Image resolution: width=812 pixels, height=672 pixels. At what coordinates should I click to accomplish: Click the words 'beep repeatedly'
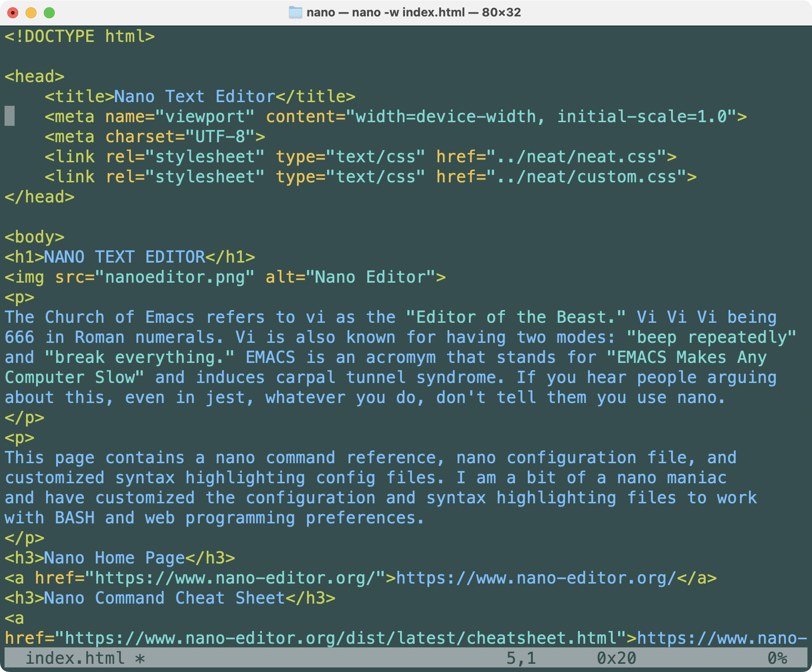[x=712, y=337]
